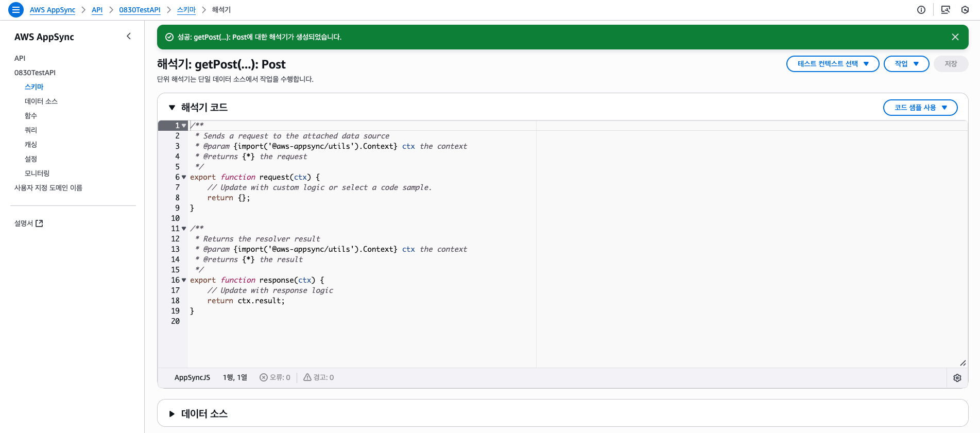
Task: Go to 모니터링 in the sidebar
Action: pos(37,174)
